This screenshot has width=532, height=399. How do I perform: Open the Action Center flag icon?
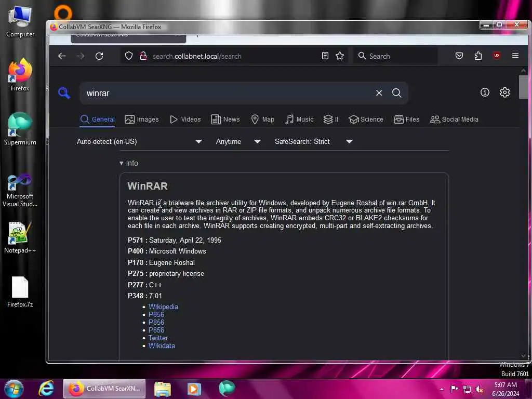tap(454, 389)
